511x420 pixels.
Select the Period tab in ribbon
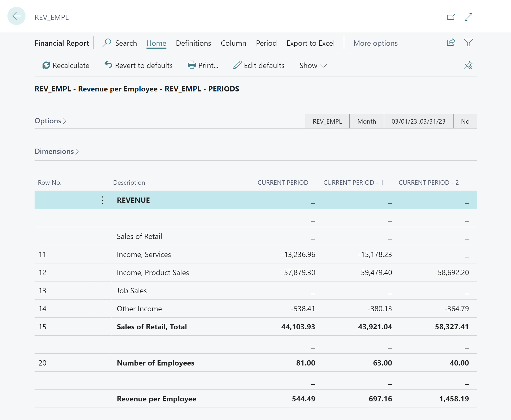click(266, 43)
